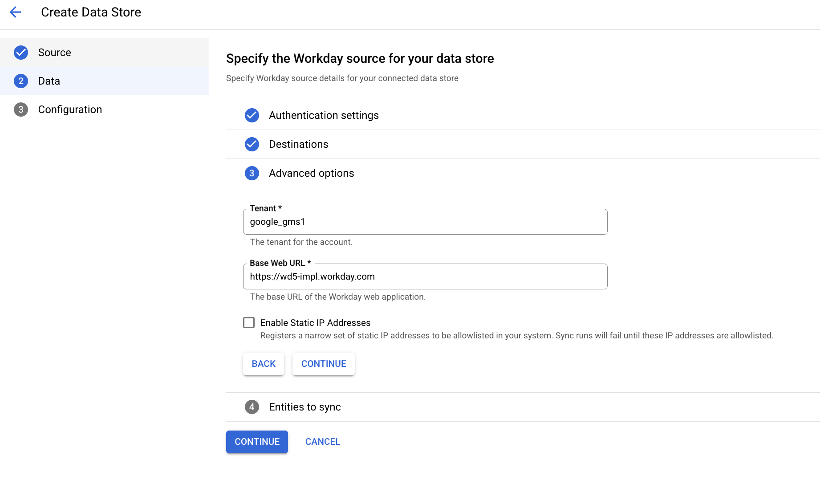Expand Authentication settings section

coord(523,115)
